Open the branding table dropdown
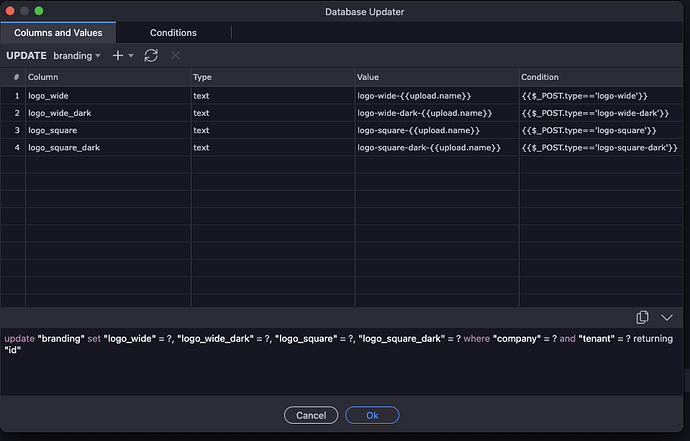690x441 pixels. (x=77, y=56)
